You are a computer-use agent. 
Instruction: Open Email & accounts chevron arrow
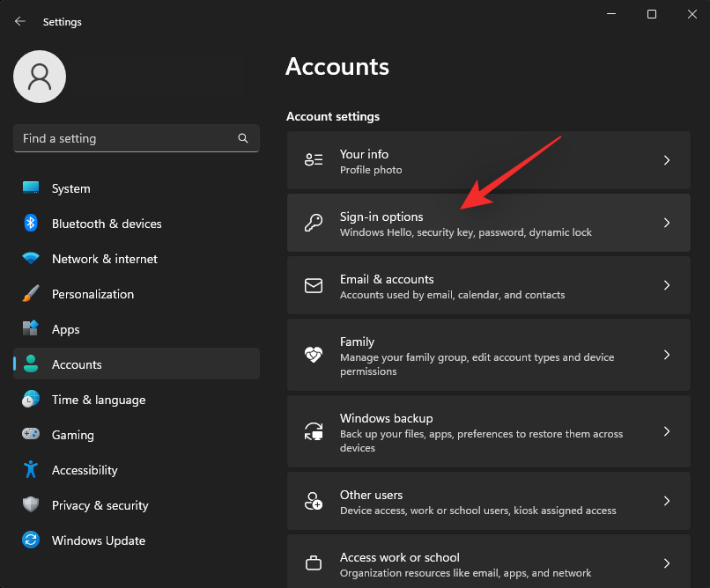pos(667,285)
